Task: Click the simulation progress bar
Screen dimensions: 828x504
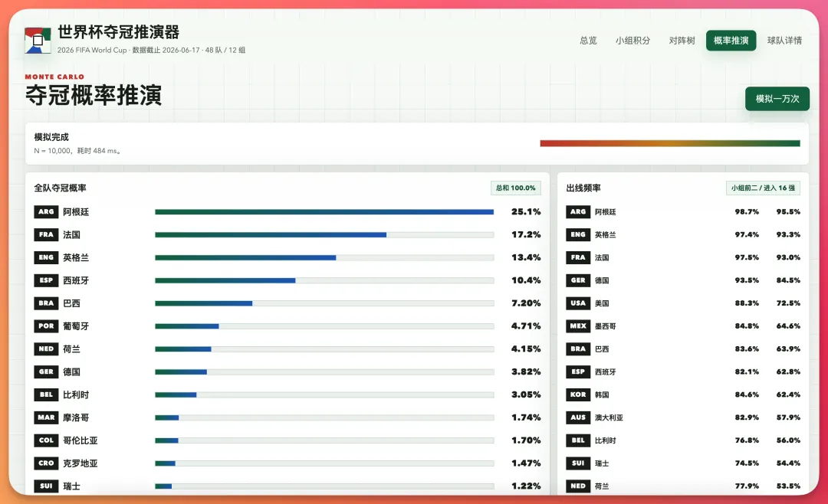Action: (669, 143)
